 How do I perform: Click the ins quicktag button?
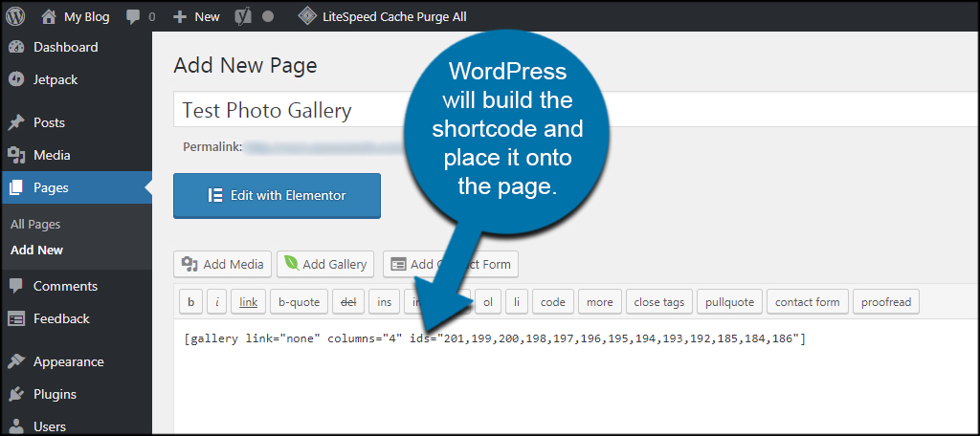coord(385,302)
